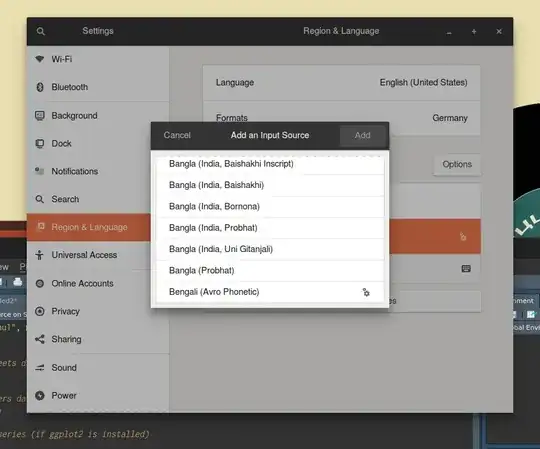Screen dimensions: 540x449
Task: Cancel the Add an Input Source dialog
Action: click(x=177, y=135)
